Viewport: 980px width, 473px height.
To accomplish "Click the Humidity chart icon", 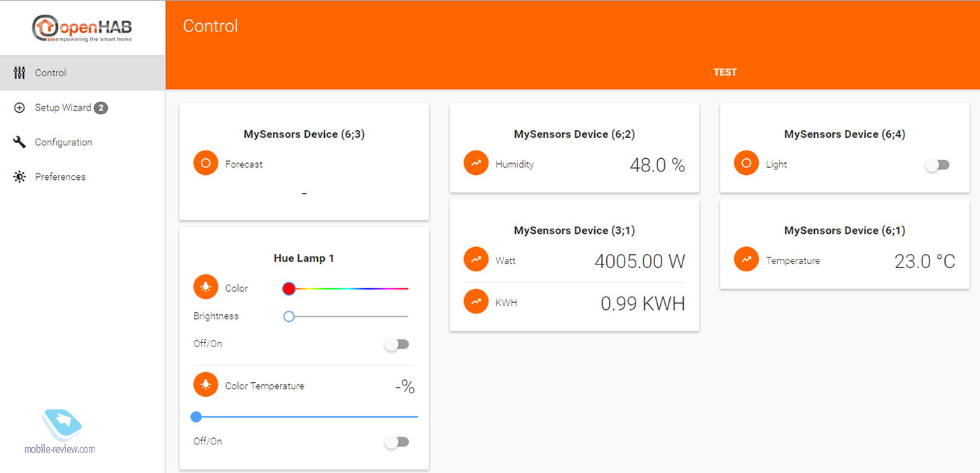I will 476,164.
